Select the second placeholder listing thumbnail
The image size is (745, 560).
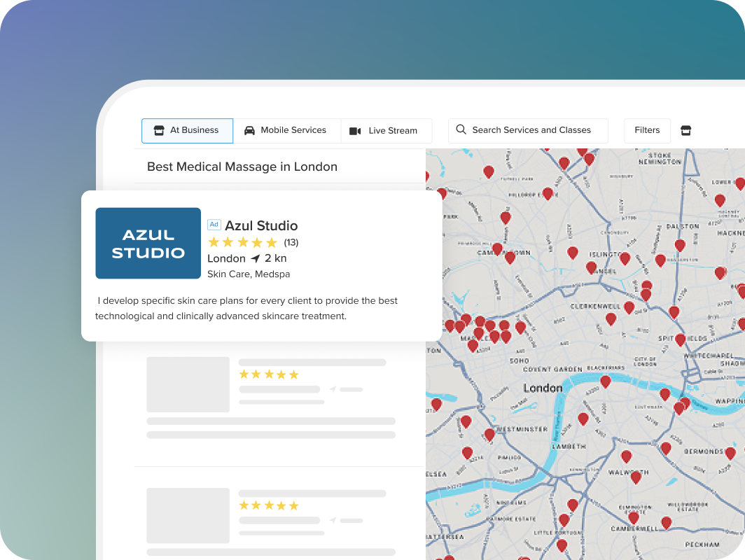pyautogui.click(x=188, y=515)
